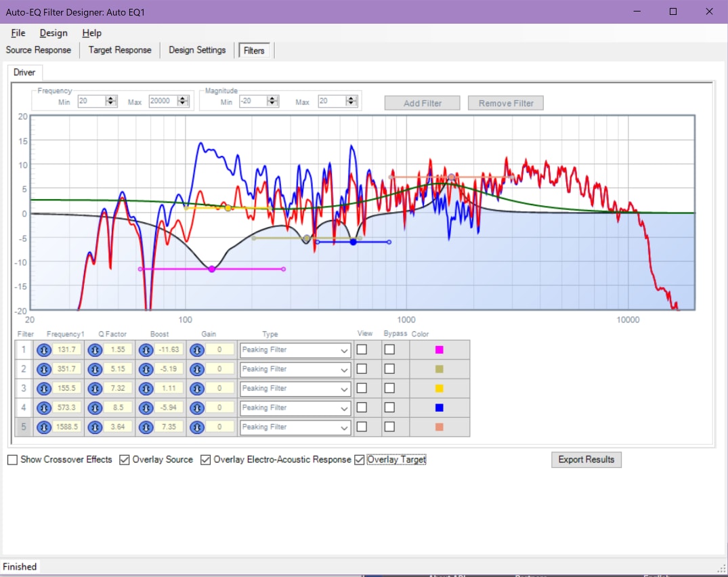Click the Frequency Max input field
728x577 pixels.
(163, 101)
